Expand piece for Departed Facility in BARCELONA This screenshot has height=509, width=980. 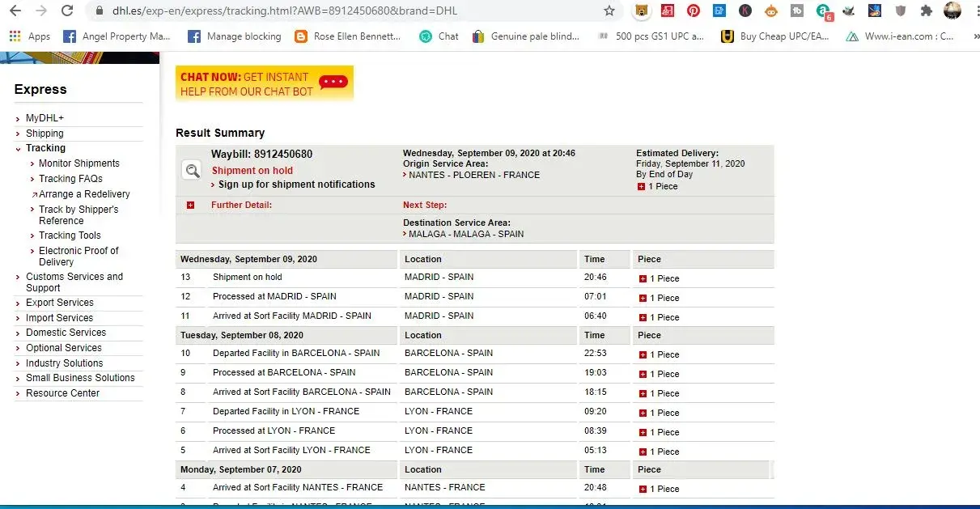[643, 354]
